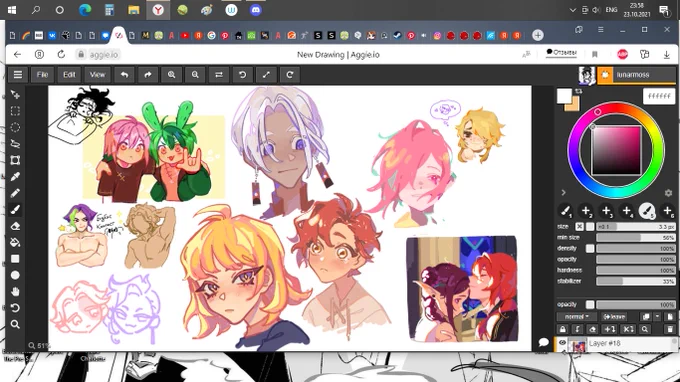Select the pencil tool

tap(15, 193)
